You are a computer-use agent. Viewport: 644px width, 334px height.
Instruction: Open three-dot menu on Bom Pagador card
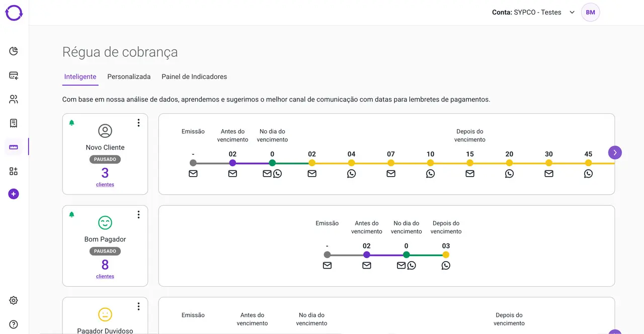click(138, 215)
